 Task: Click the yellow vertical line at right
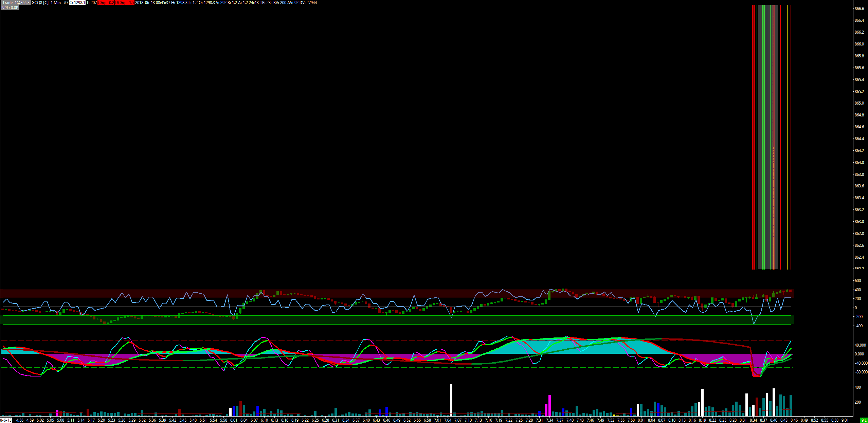click(787, 136)
